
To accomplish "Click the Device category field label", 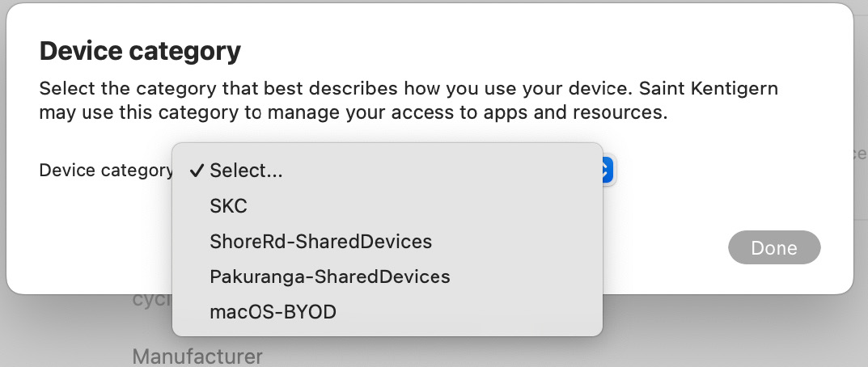I will click(x=106, y=171).
